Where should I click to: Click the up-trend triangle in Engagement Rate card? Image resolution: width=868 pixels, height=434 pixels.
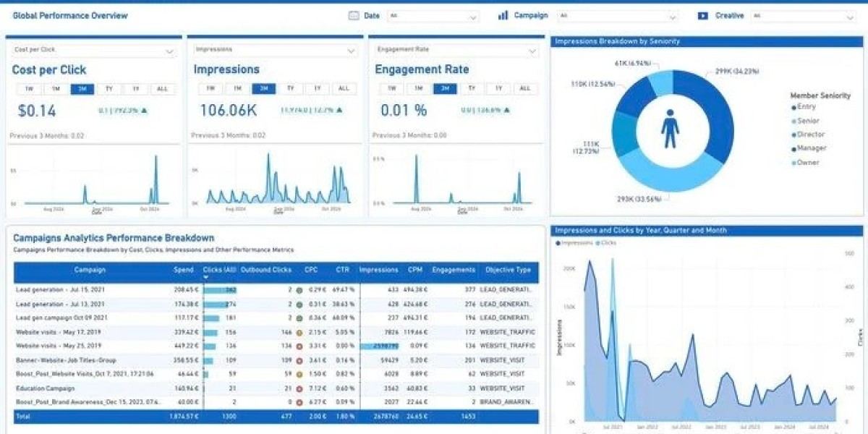508,111
